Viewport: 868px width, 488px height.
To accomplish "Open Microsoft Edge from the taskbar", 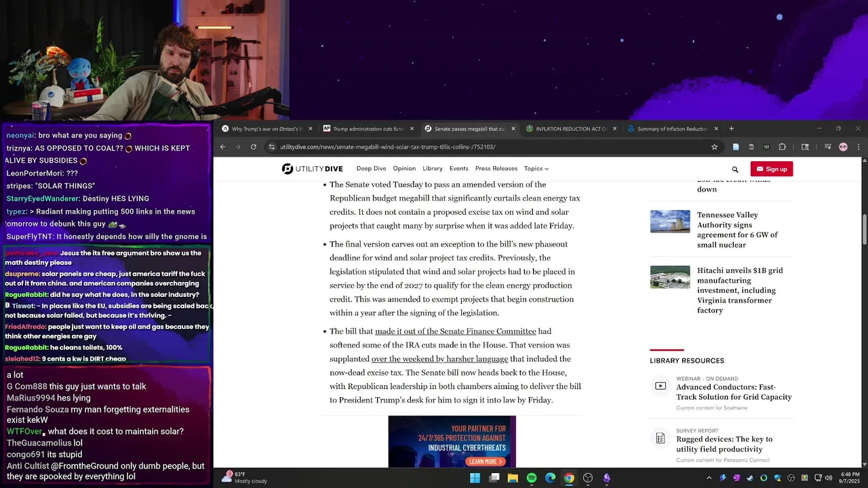I will 550,478.
